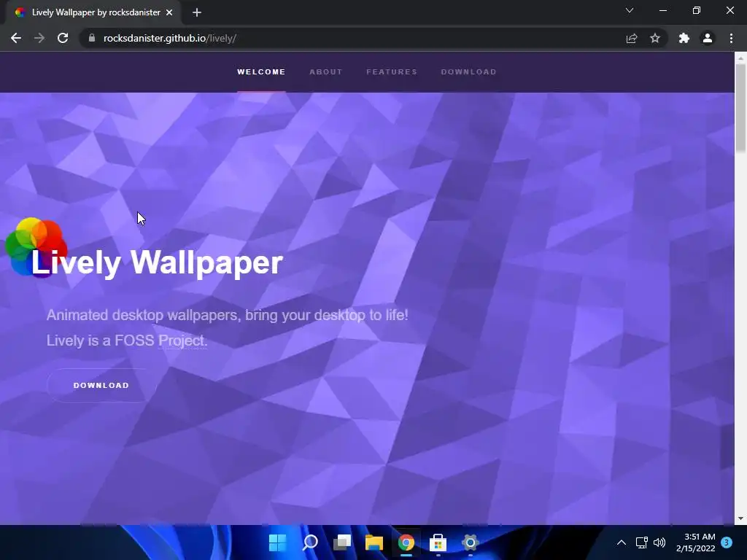Show hidden system tray icons
The width and height of the screenshot is (747, 560).
pyautogui.click(x=622, y=542)
